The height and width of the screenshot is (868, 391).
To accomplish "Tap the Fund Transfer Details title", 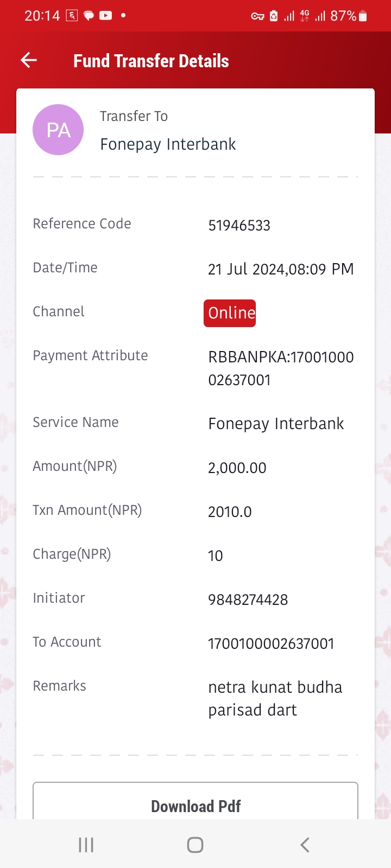I will (151, 61).
